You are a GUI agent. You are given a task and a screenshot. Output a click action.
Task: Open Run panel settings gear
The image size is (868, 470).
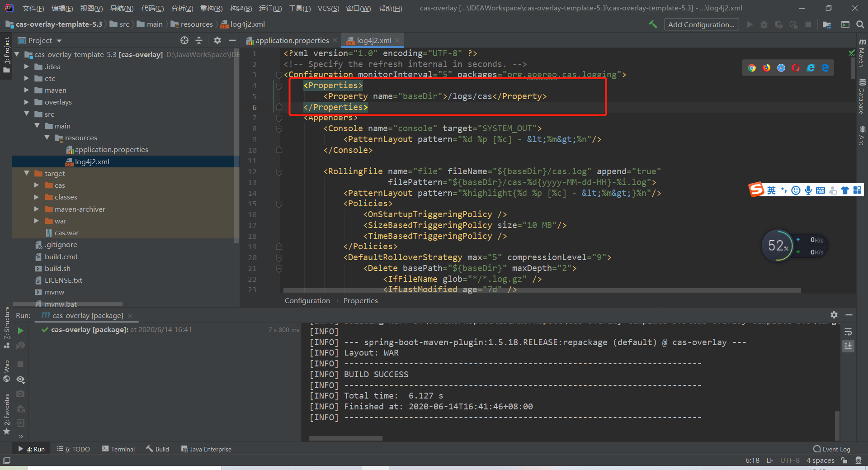click(x=834, y=315)
